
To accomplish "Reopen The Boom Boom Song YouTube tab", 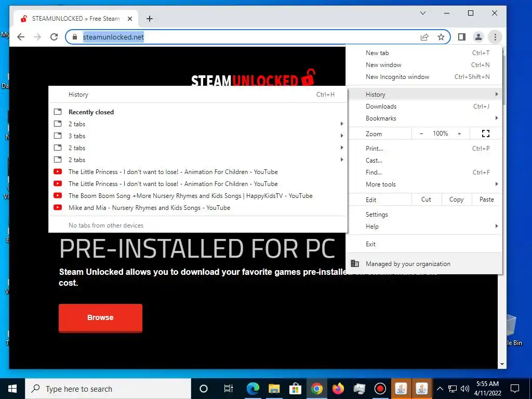I will point(198,196).
